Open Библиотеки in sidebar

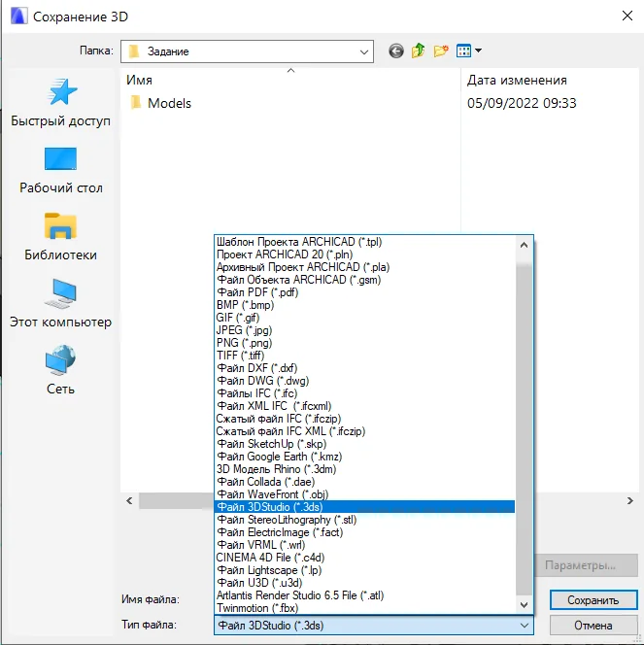60,237
